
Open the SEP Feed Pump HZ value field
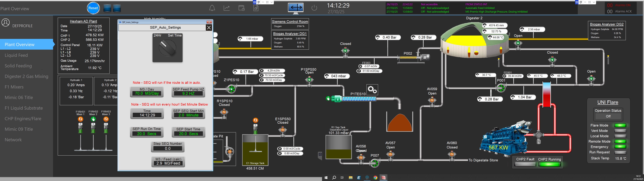point(188,94)
